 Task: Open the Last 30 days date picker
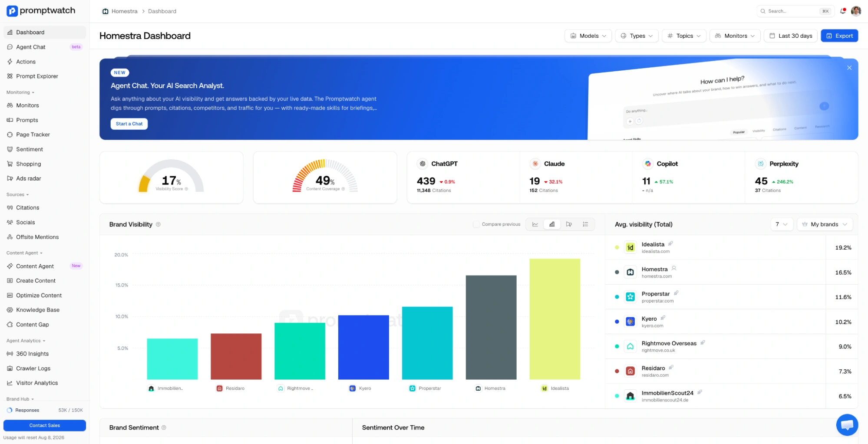[791, 36]
